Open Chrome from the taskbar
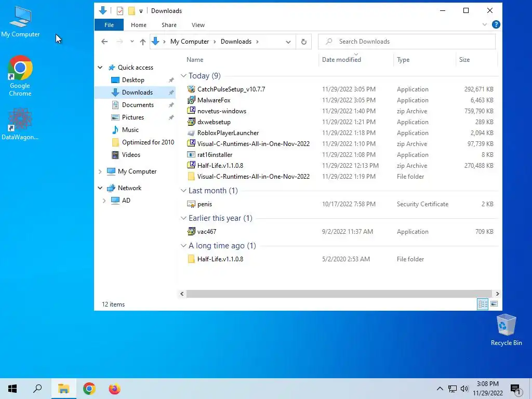532x399 pixels. pyautogui.click(x=89, y=389)
